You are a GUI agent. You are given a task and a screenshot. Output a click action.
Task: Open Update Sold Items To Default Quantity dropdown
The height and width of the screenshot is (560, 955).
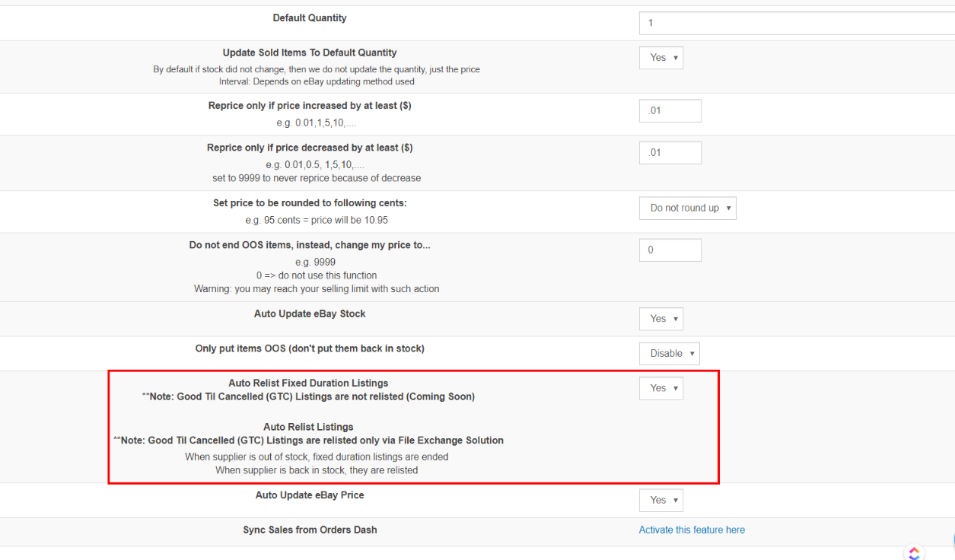(x=661, y=58)
